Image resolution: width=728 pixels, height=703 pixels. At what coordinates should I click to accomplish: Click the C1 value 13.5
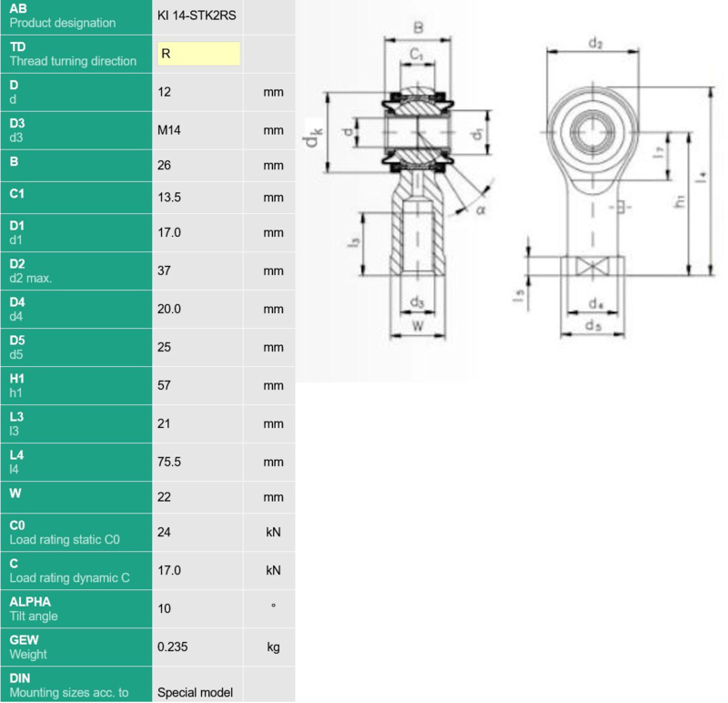(x=169, y=198)
